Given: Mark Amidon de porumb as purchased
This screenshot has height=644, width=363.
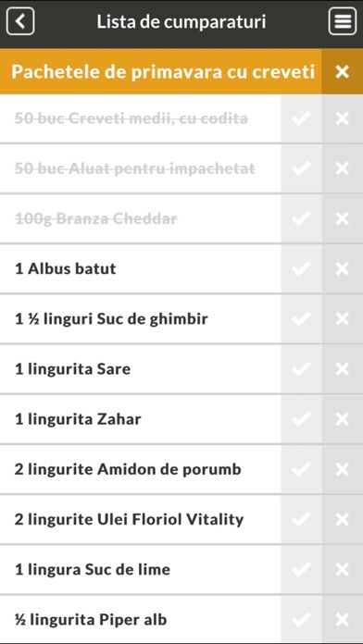Looking at the screenshot, I should (301, 469).
